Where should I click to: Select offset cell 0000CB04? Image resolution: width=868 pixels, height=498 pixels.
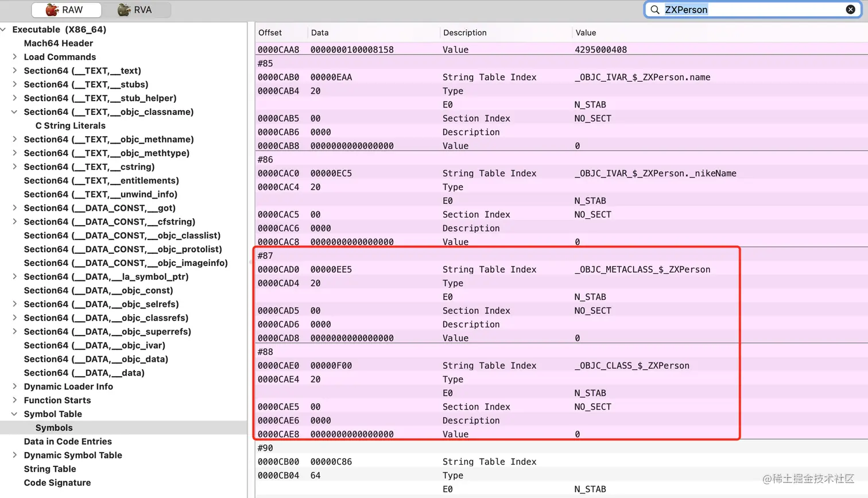(x=278, y=476)
